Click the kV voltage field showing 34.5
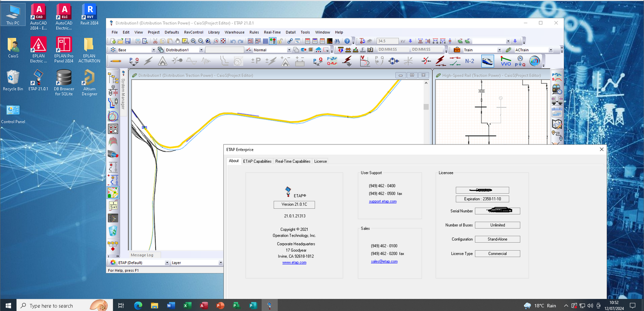644x311 pixels. (x=387, y=41)
